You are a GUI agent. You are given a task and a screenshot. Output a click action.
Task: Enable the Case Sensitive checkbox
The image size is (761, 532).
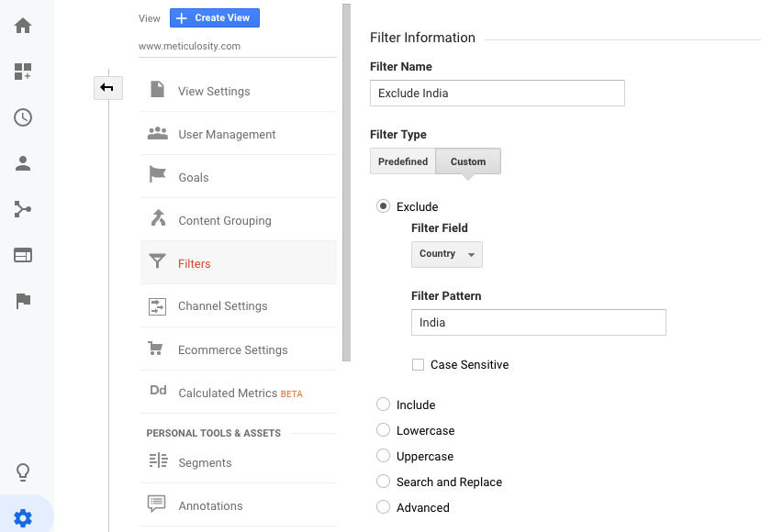coord(418,364)
